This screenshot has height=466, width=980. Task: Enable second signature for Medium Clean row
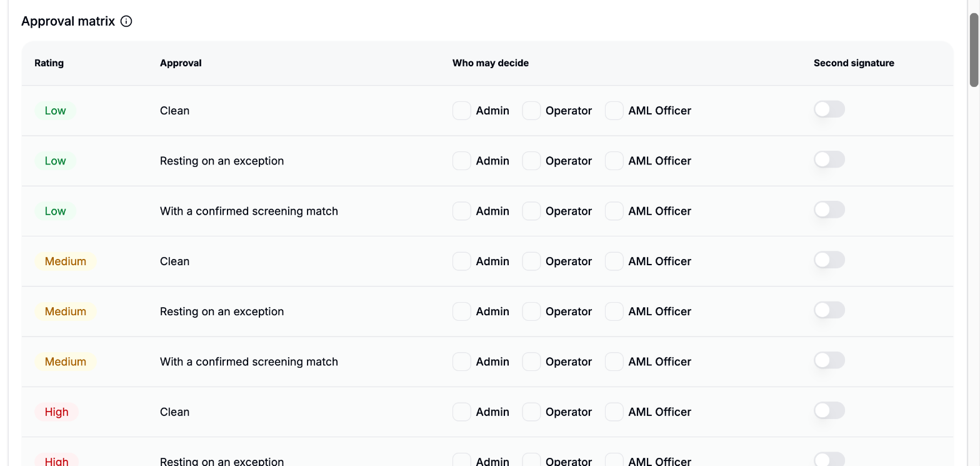click(829, 260)
